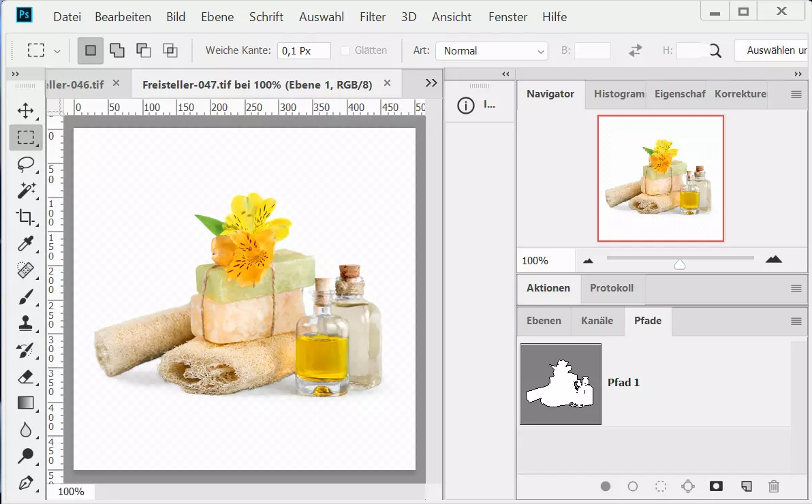Select the Move tool
Viewport: 812px width, 504px height.
25,111
